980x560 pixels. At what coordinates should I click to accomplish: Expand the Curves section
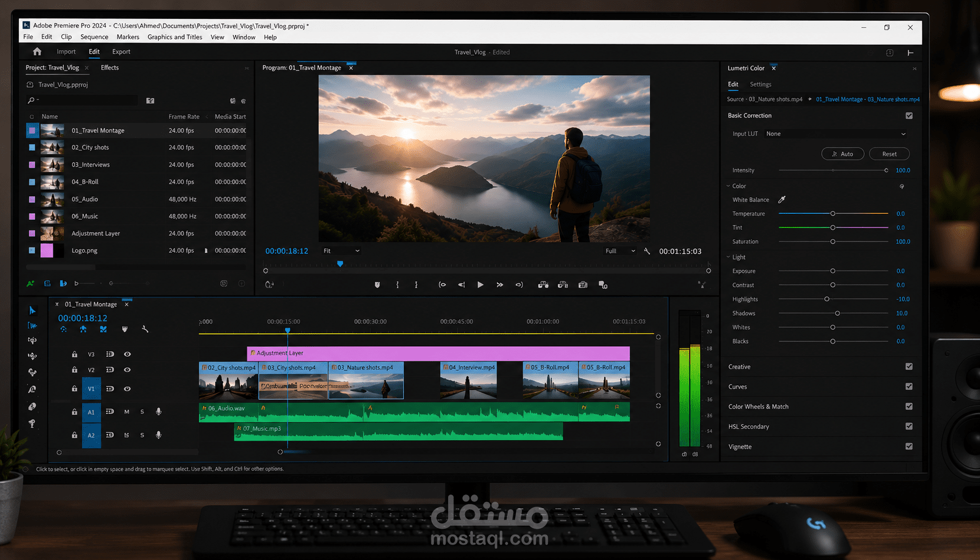pos(738,387)
